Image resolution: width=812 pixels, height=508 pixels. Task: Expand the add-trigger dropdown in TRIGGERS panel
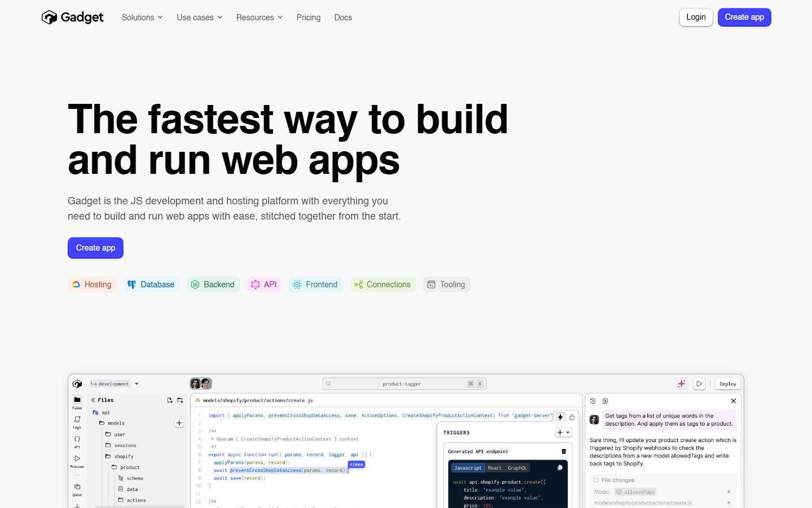point(568,432)
